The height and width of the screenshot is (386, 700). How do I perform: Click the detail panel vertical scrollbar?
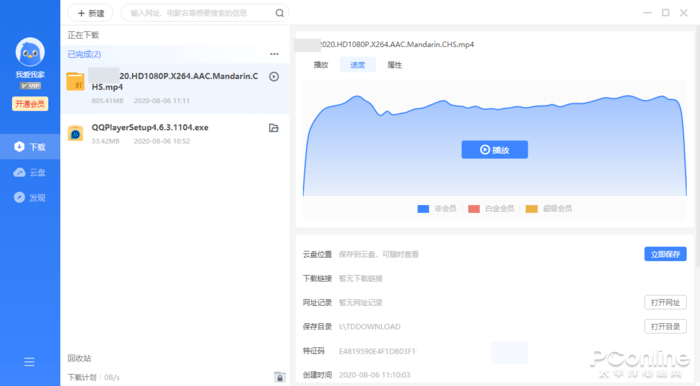click(697, 147)
